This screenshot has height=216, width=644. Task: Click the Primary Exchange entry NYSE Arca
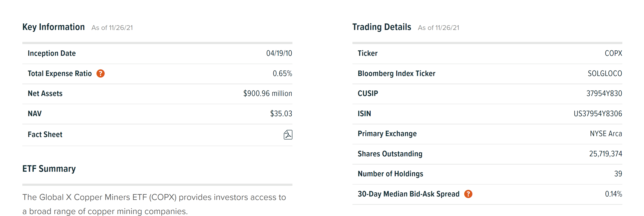pos(606,134)
